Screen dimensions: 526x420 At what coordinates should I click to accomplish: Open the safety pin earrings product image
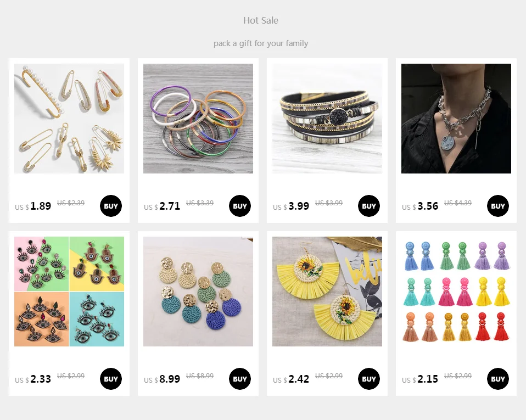pos(69,119)
